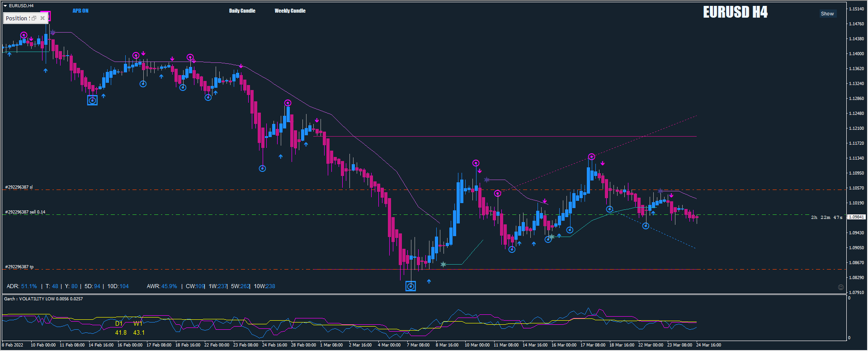Click the 41.8 value under D1
This screenshot has width=868, height=351.
coord(121,333)
